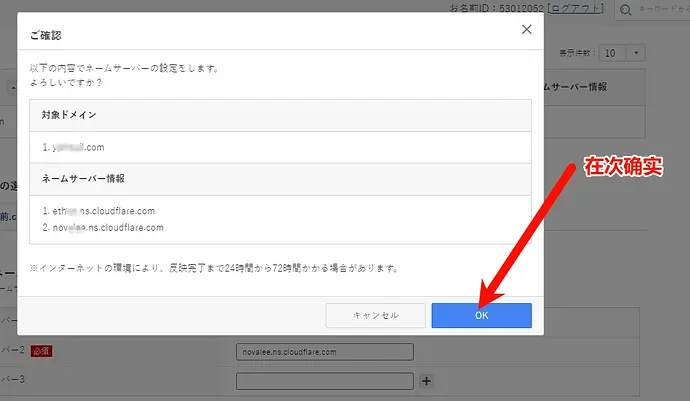Click the empty nameserver 3 input field

[325, 381]
